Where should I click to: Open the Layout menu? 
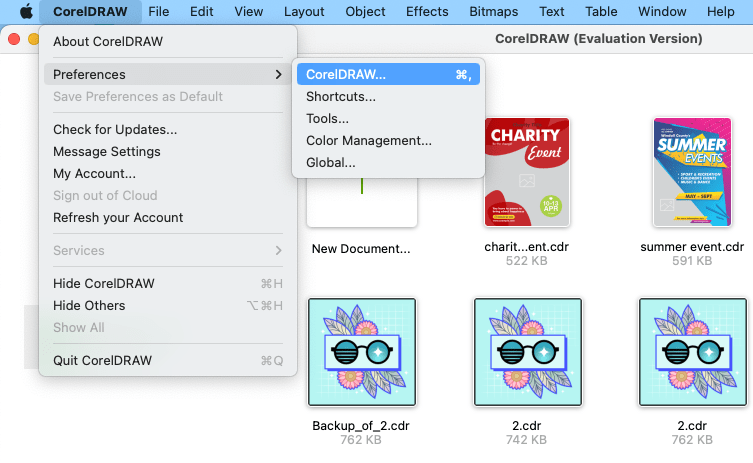[x=304, y=12]
